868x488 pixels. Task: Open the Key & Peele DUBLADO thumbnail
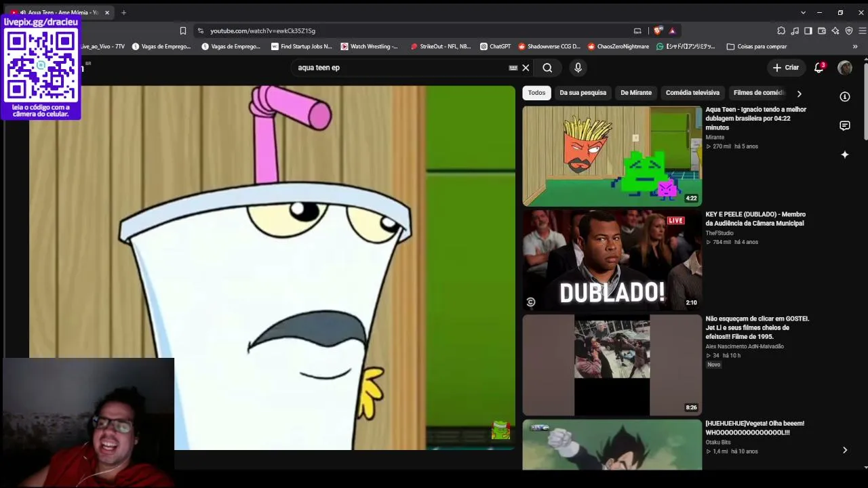pos(612,260)
